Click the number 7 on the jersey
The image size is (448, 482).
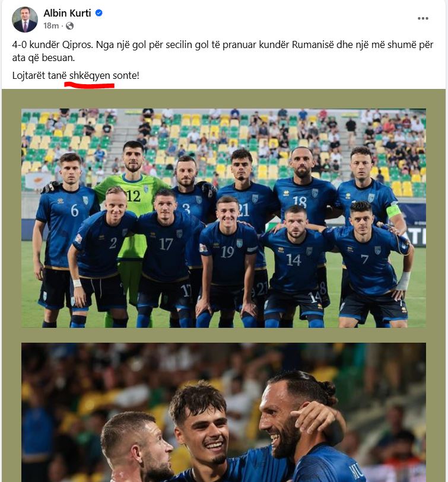pyautogui.click(x=365, y=259)
